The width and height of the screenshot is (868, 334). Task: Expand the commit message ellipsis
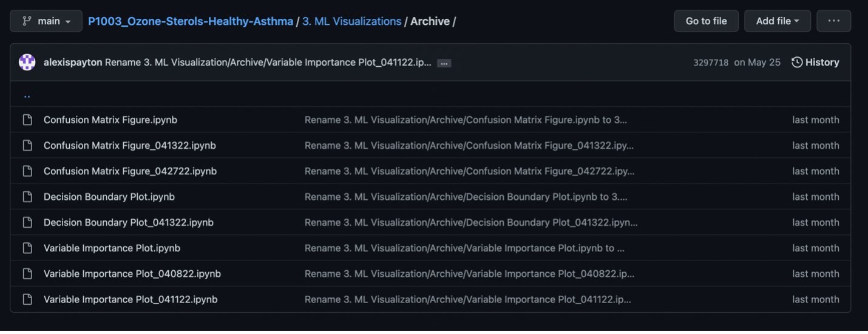coord(444,63)
